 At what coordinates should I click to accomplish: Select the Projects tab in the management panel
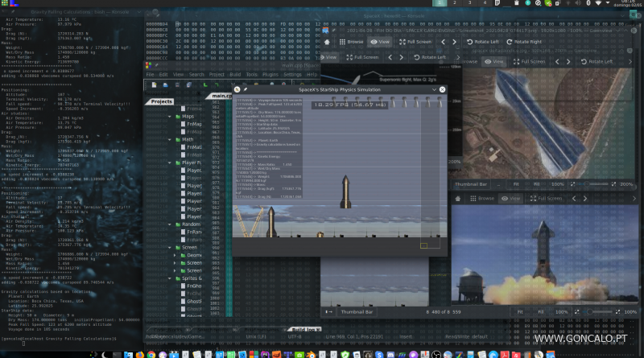pos(162,101)
